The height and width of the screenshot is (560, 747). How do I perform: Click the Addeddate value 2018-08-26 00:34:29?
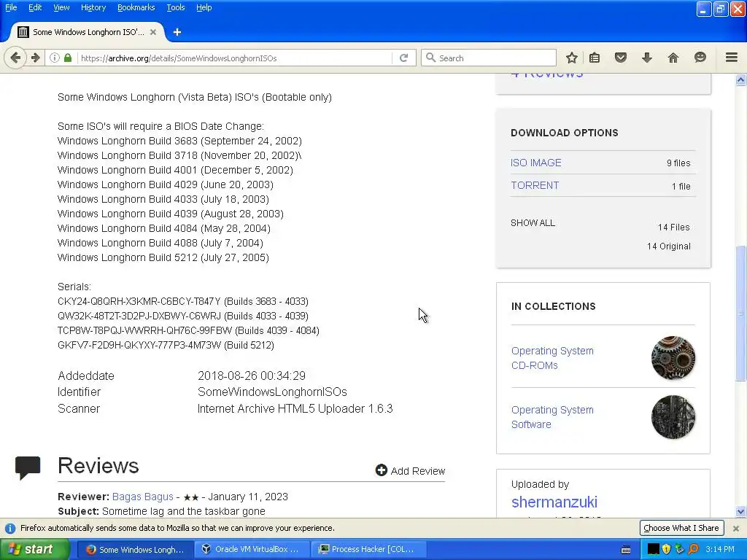coord(252,376)
